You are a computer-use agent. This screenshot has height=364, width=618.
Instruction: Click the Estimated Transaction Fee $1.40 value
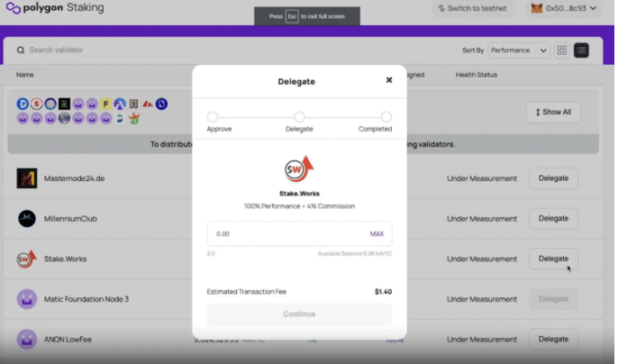pyautogui.click(x=383, y=291)
